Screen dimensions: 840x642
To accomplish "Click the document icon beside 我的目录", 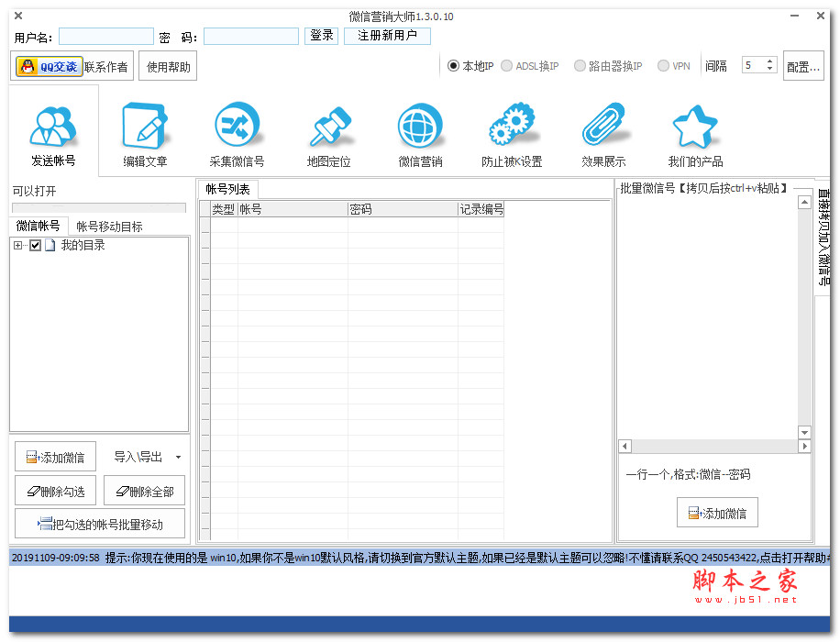I will (50, 246).
